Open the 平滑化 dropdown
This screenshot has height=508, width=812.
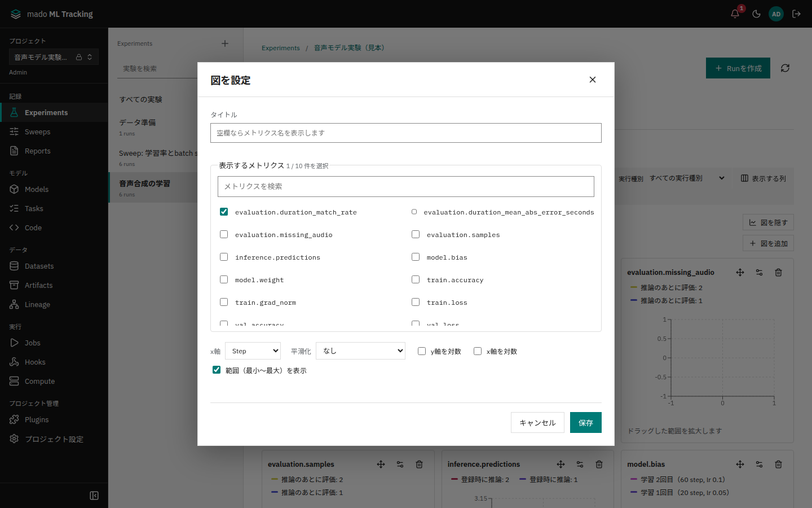[360, 351]
